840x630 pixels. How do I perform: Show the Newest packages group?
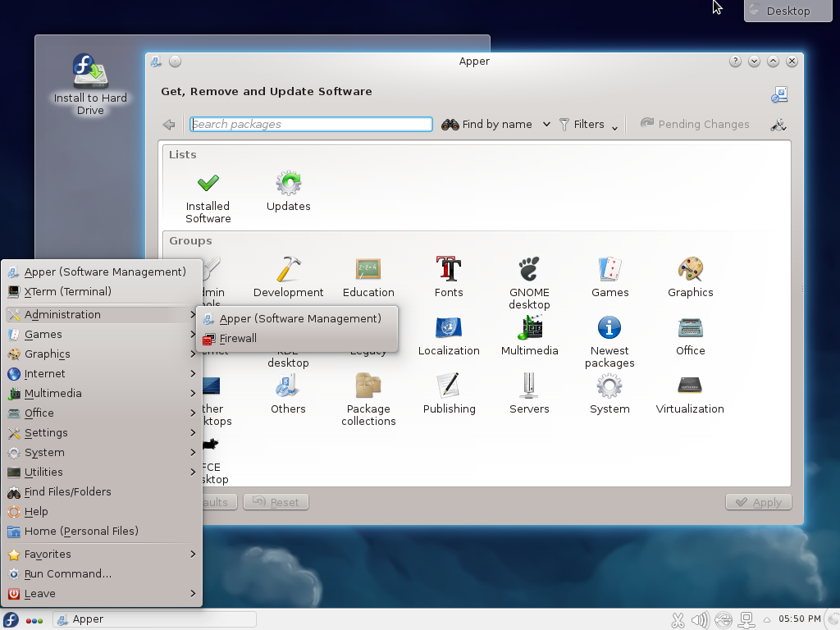pyautogui.click(x=609, y=342)
